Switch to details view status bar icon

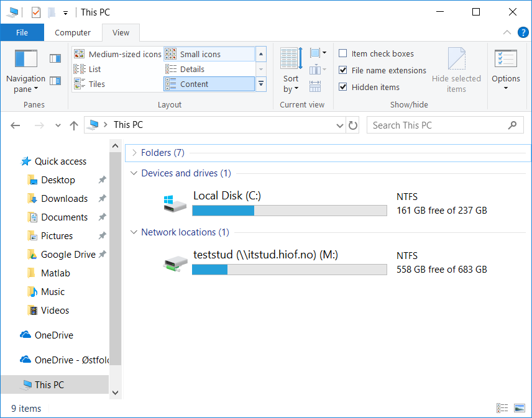[502, 408]
